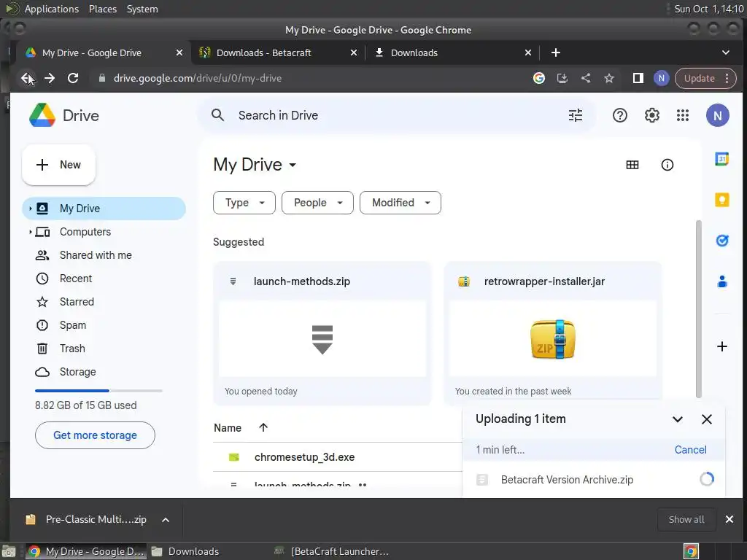Viewport: 747px width, 560px height.
Task: Open the Storage page
Action: point(104,372)
